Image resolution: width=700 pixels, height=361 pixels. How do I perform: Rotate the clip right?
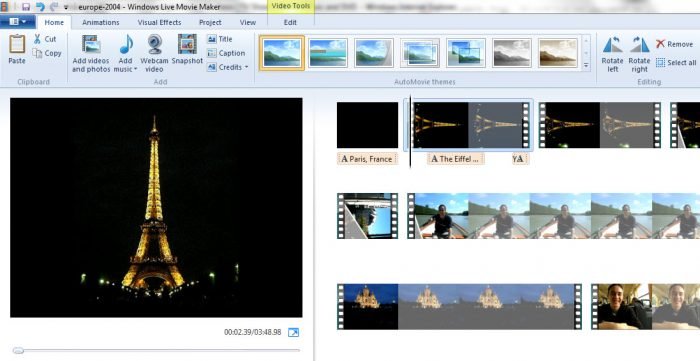(x=639, y=45)
